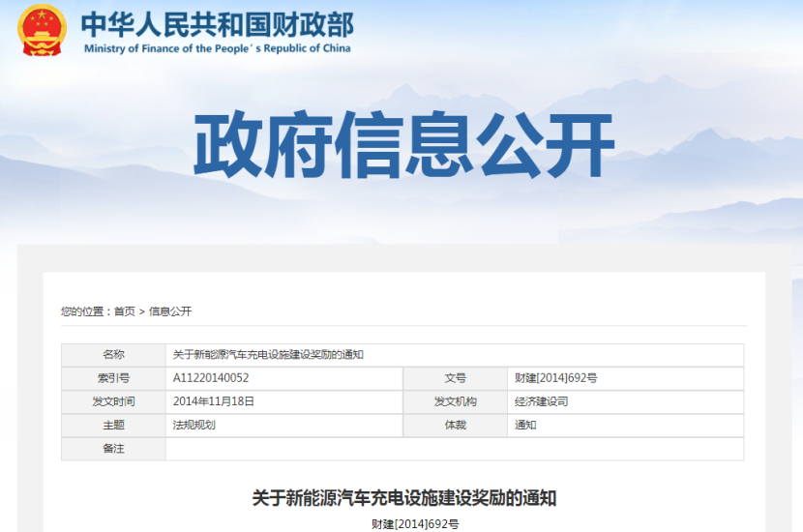Select the 索引号 label cell
Screen dimensions: 803x532
[113, 378]
